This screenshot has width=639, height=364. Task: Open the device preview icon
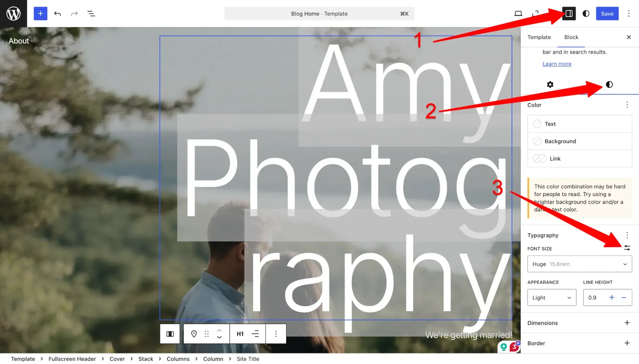[x=518, y=13]
